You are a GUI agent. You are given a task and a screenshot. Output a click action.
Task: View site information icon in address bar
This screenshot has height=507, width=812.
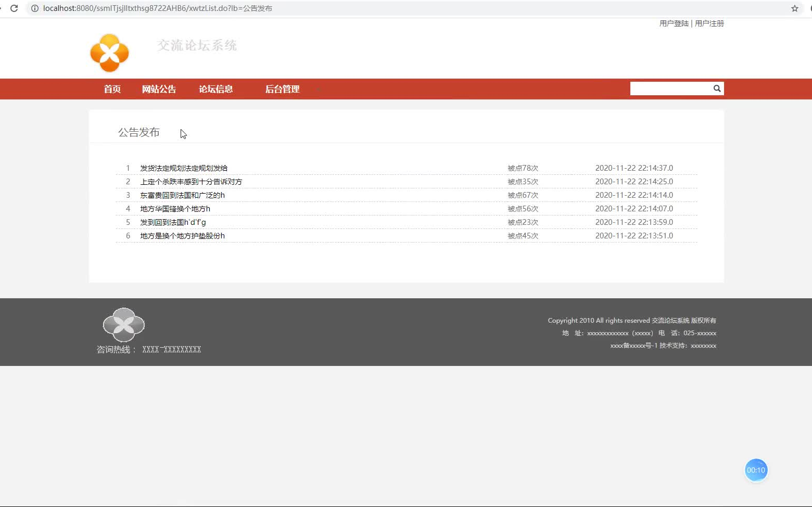point(35,8)
